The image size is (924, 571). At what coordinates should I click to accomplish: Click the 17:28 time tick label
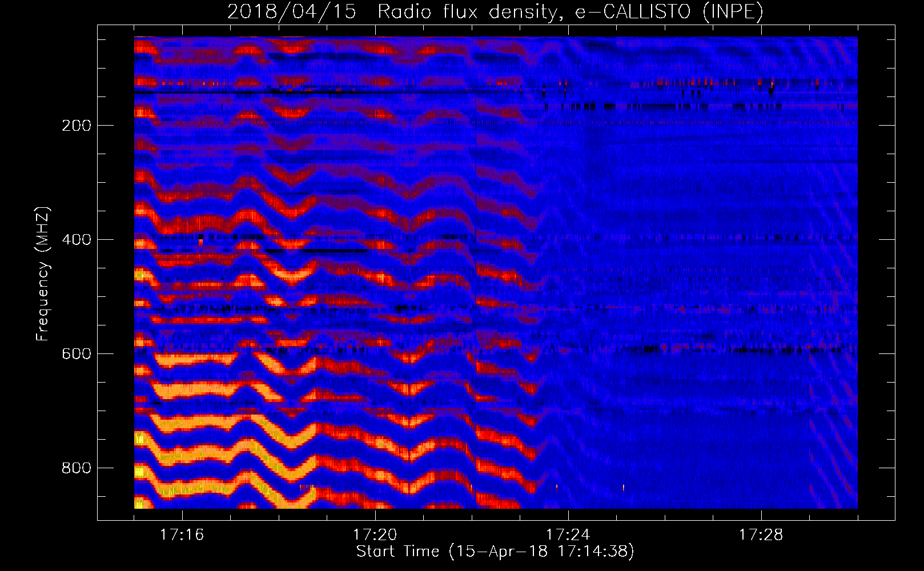click(x=761, y=535)
